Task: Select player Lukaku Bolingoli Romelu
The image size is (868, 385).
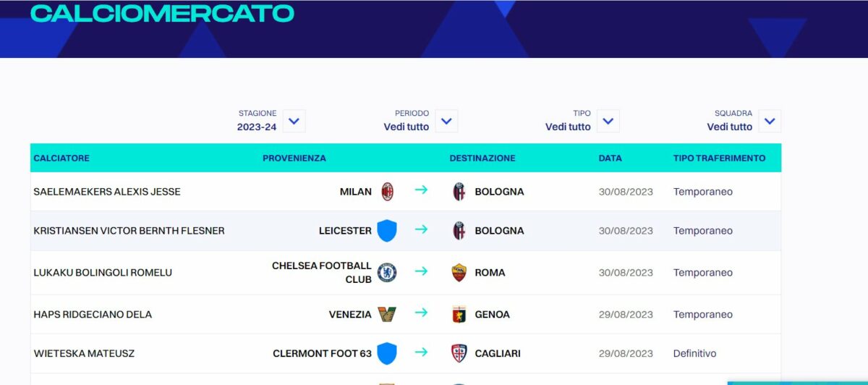Action: click(103, 273)
